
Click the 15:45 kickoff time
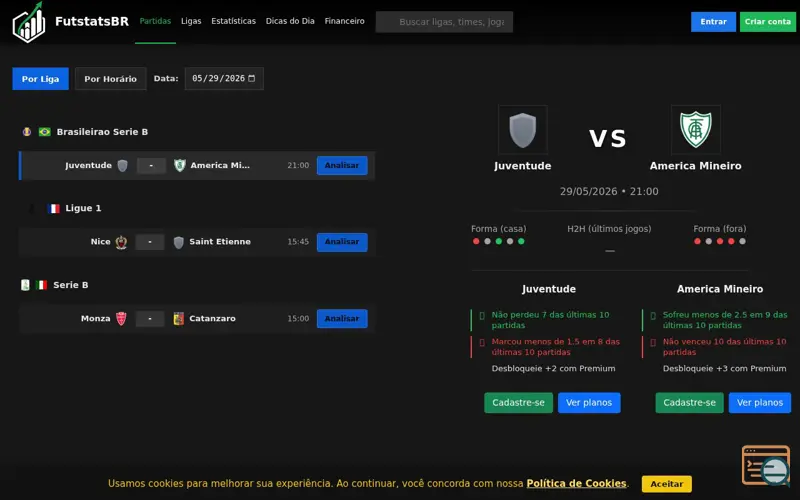point(298,242)
